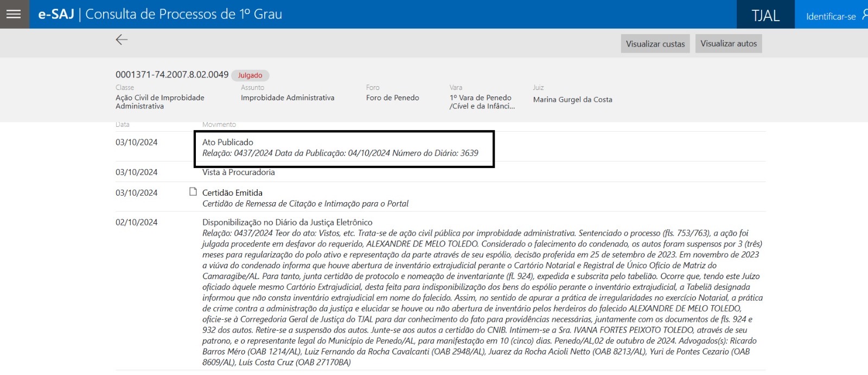Open Visualizar autos

coord(728,43)
